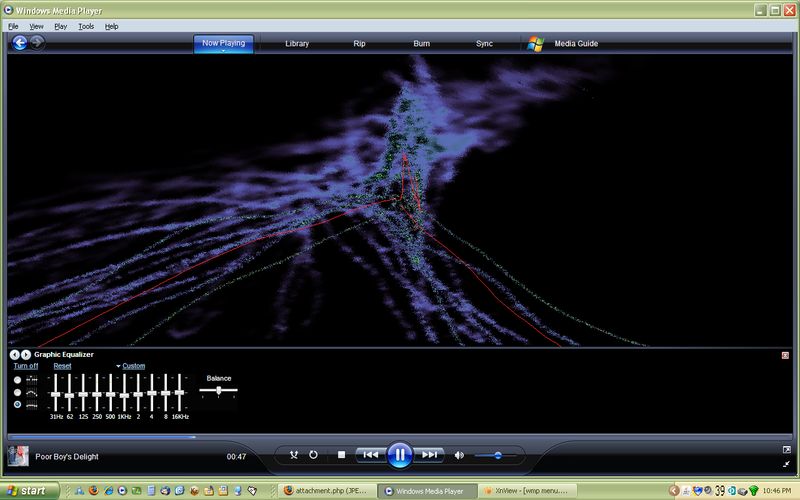The image size is (800, 500).
Task: Switch to the Library tab
Action: point(297,43)
